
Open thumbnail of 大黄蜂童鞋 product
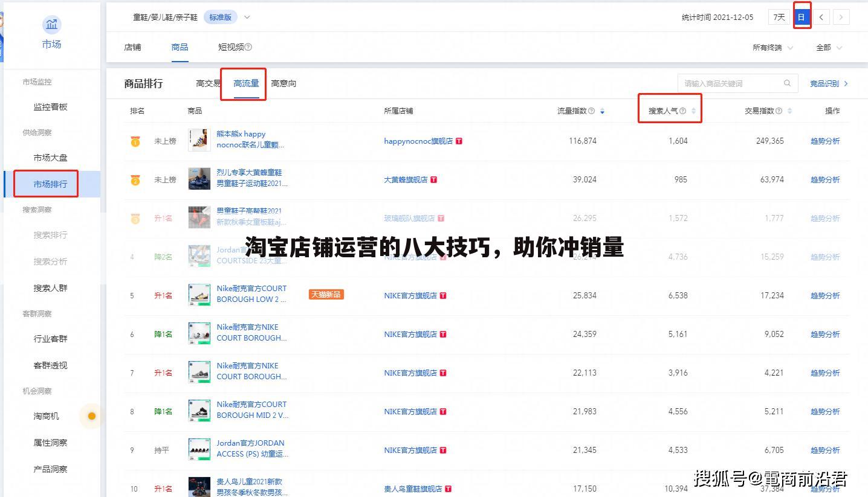coord(199,179)
